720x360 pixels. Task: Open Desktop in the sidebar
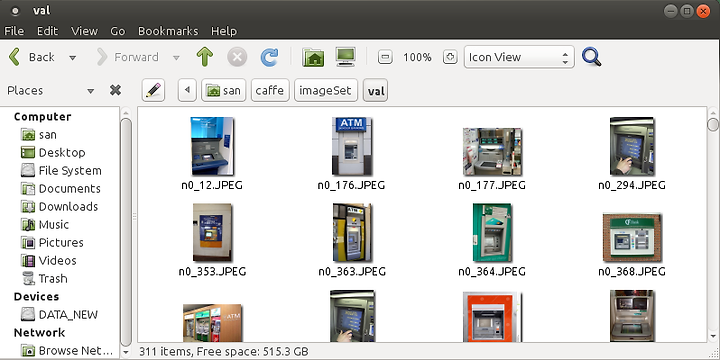coord(53,152)
